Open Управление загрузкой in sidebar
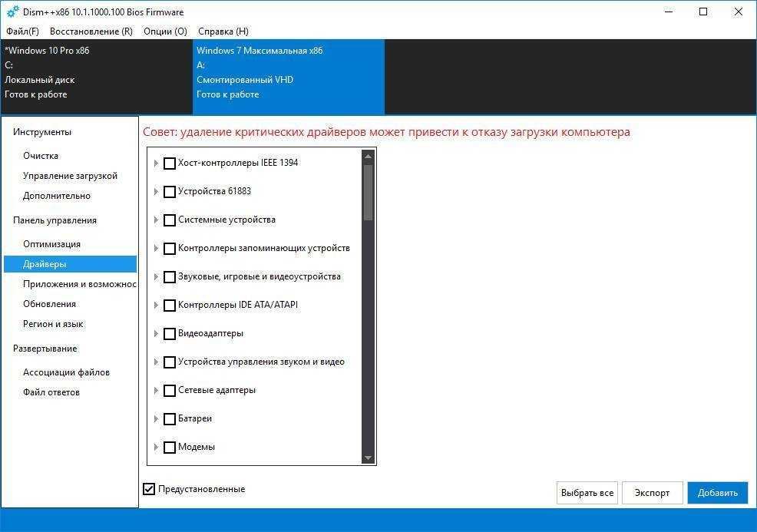The height and width of the screenshot is (532, 757). pos(70,176)
